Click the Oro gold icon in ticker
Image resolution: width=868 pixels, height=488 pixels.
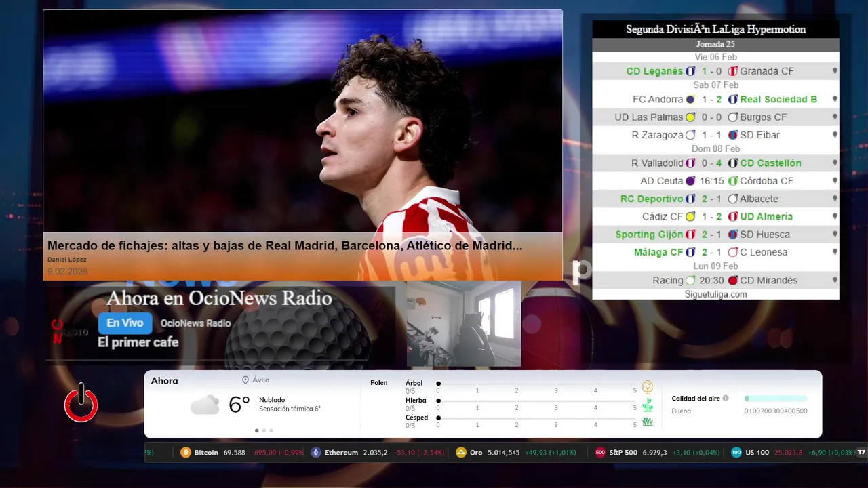pos(461,453)
